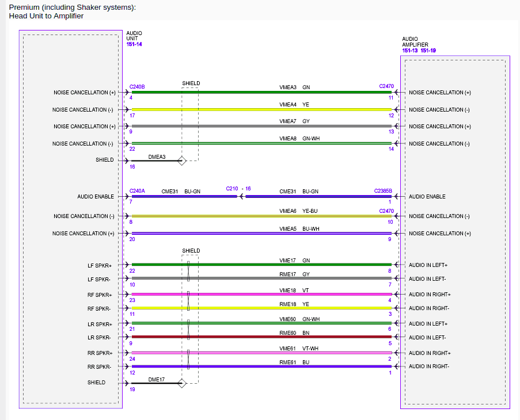The width and height of the screenshot is (520, 420).
Task: Click the SHIELD pin 19 label on the audio unit
Action: tap(97, 383)
